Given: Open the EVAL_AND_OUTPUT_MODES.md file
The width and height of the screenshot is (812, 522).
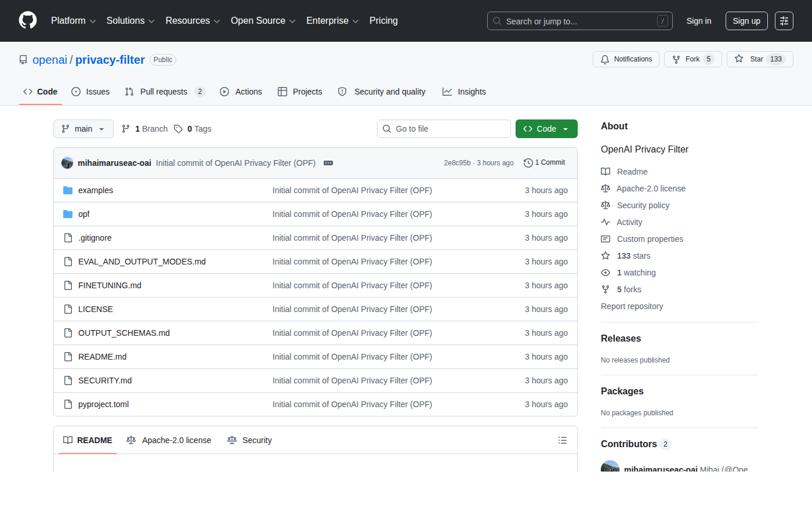Looking at the screenshot, I should point(142,262).
